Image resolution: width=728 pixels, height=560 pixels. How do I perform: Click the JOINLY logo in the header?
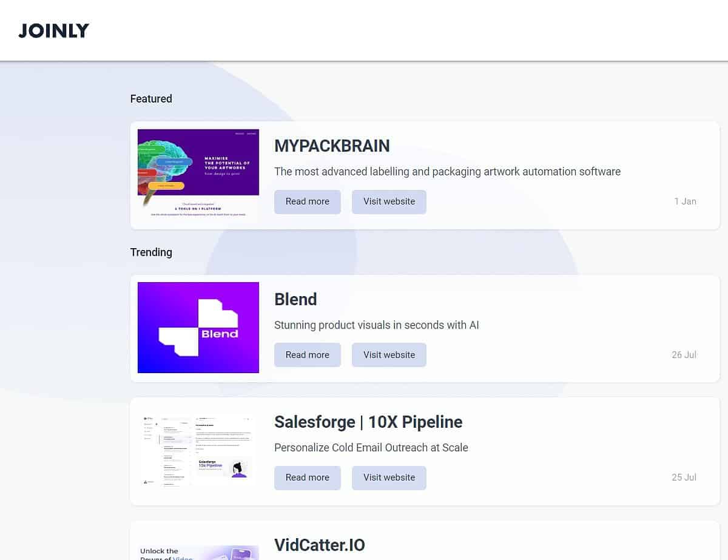click(54, 30)
